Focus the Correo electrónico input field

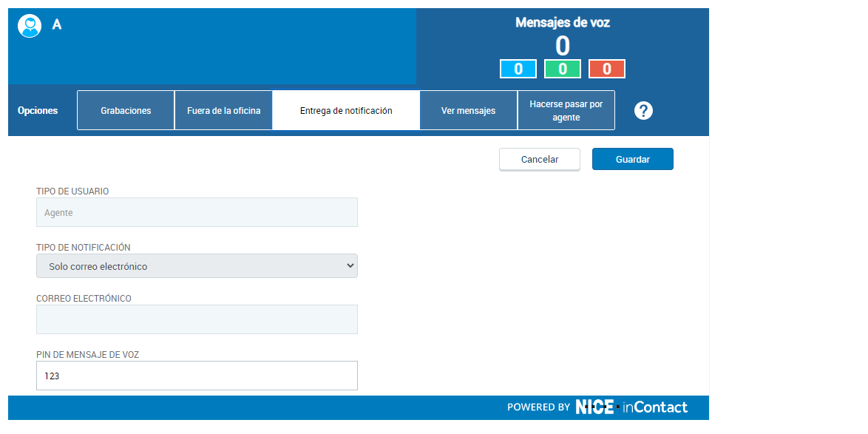pos(197,319)
